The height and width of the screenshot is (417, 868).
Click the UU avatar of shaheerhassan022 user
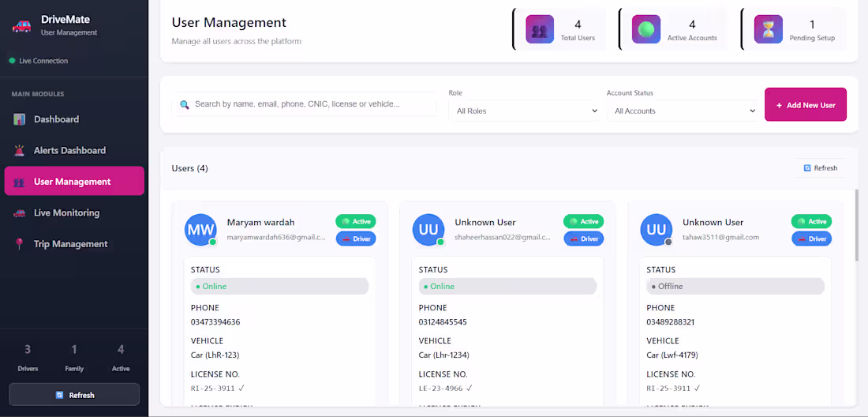(x=428, y=230)
